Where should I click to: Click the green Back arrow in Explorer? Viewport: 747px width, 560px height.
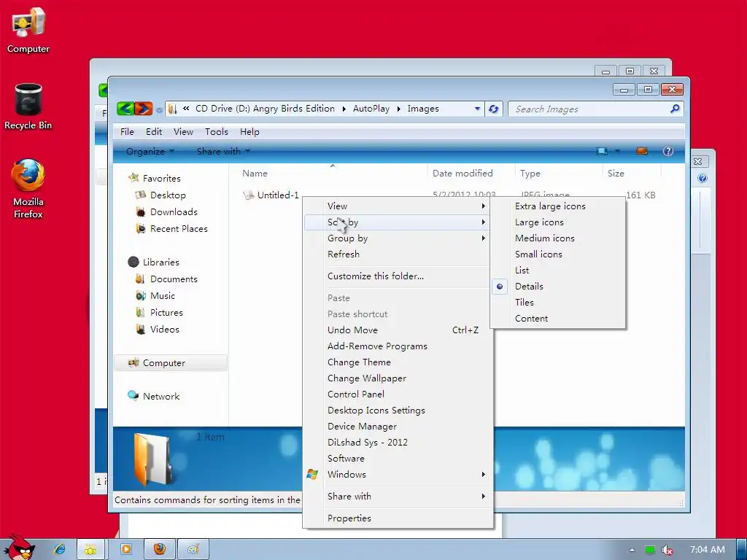pos(125,109)
